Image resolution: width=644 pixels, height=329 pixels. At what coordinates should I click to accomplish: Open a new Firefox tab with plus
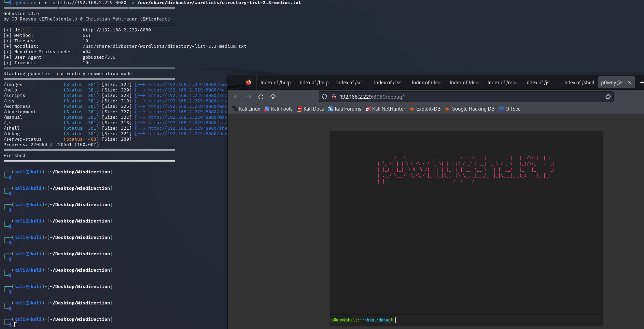pyautogui.click(x=641, y=83)
